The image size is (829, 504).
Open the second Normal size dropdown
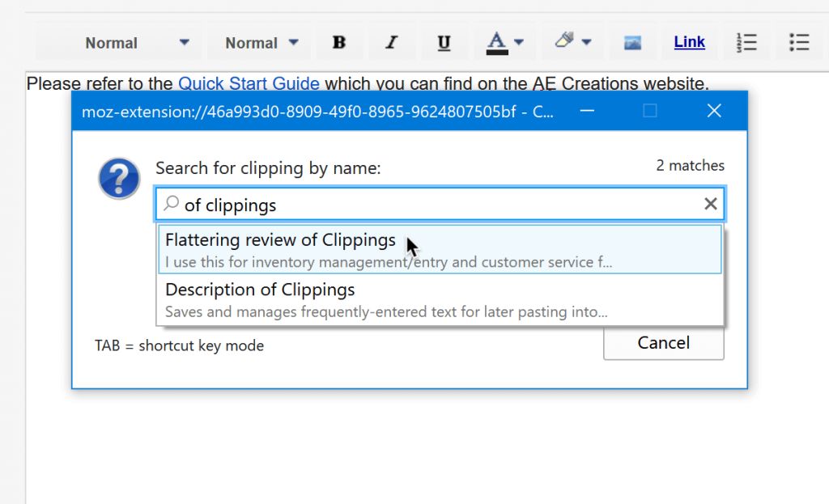point(261,43)
